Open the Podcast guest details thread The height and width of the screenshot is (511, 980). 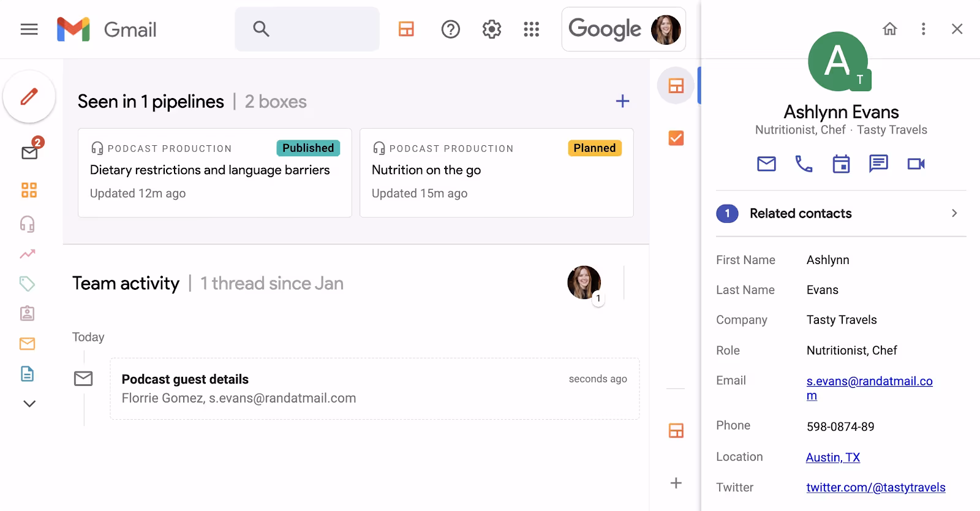pos(375,388)
